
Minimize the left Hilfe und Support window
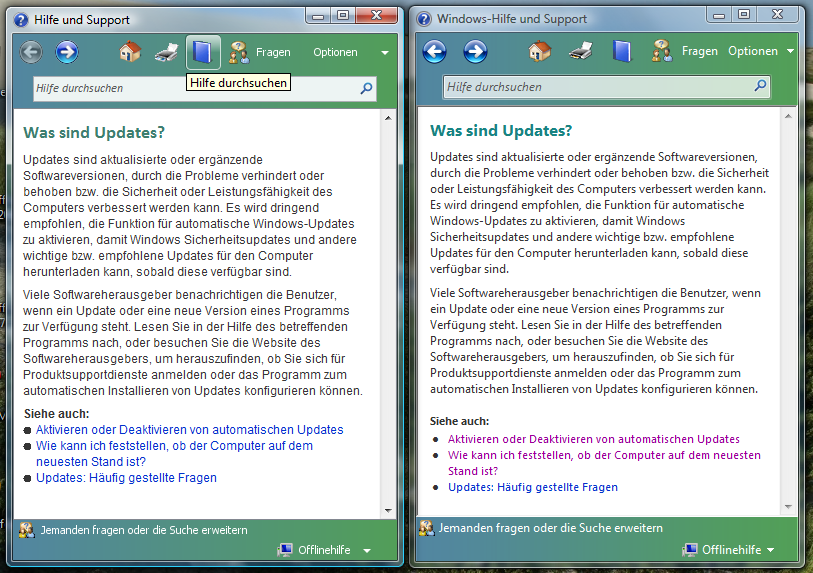click(x=318, y=16)
